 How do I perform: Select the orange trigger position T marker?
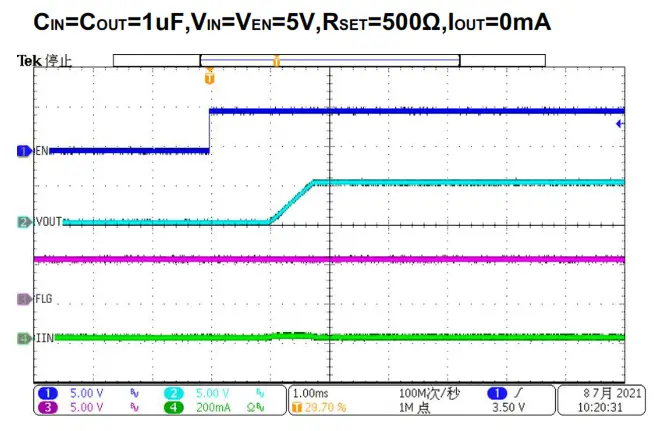click(209, 77)
